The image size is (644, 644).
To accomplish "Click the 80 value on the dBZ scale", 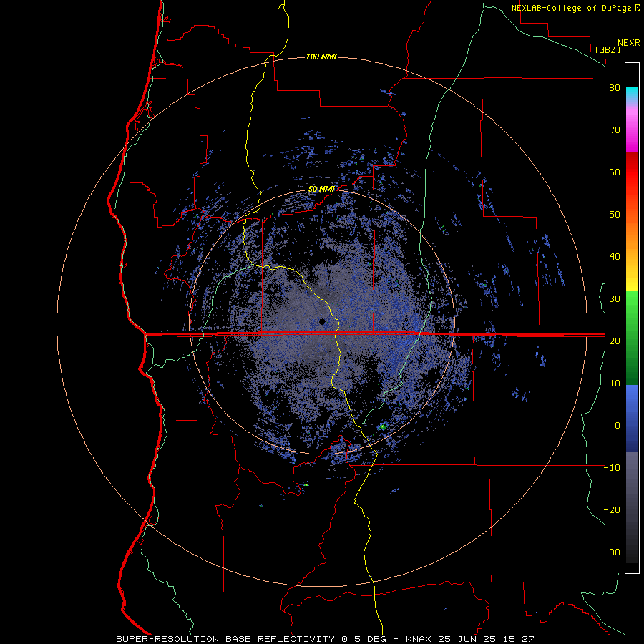I will [x=615, y=88].
